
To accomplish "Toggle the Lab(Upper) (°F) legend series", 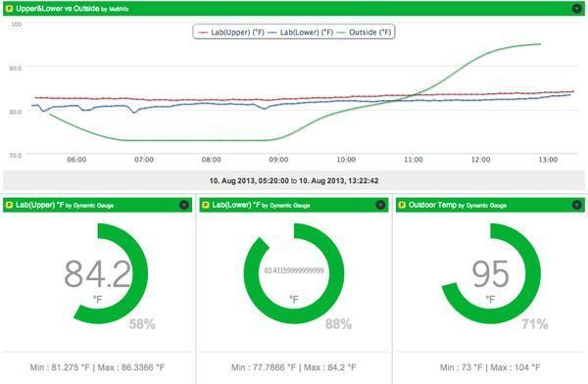I will click(231, 32).
